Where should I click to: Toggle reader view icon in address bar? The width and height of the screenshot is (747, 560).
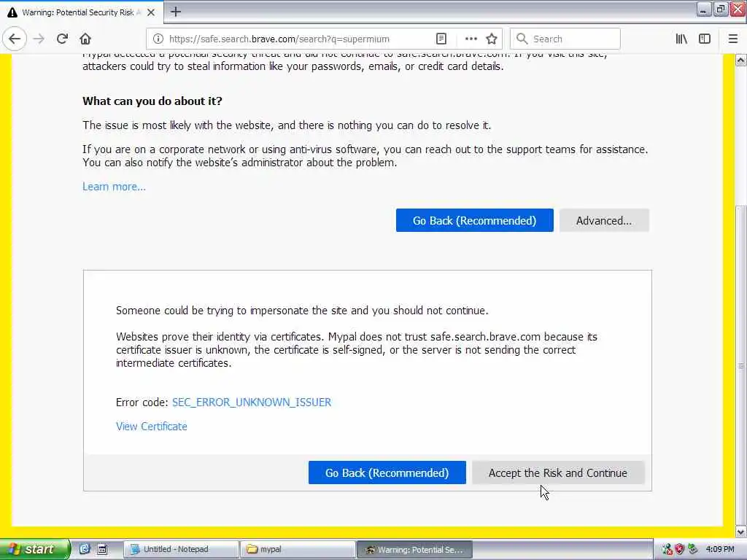pos(441,39)
